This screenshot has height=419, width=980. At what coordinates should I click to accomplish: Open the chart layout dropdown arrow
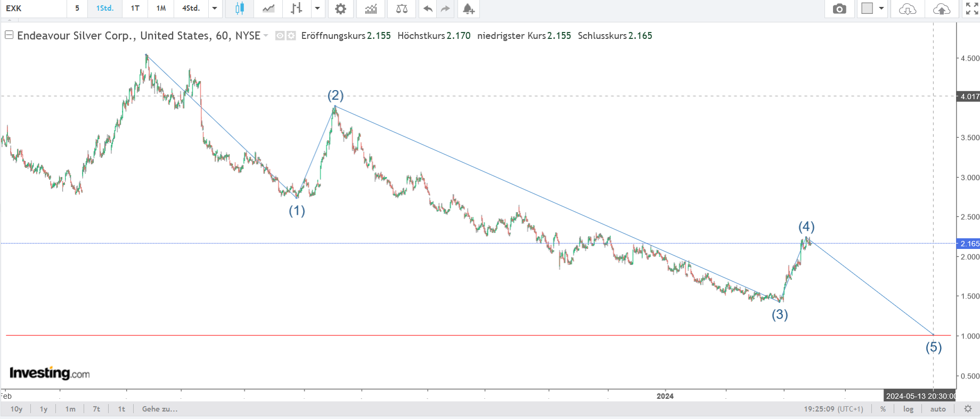(881, 9)
